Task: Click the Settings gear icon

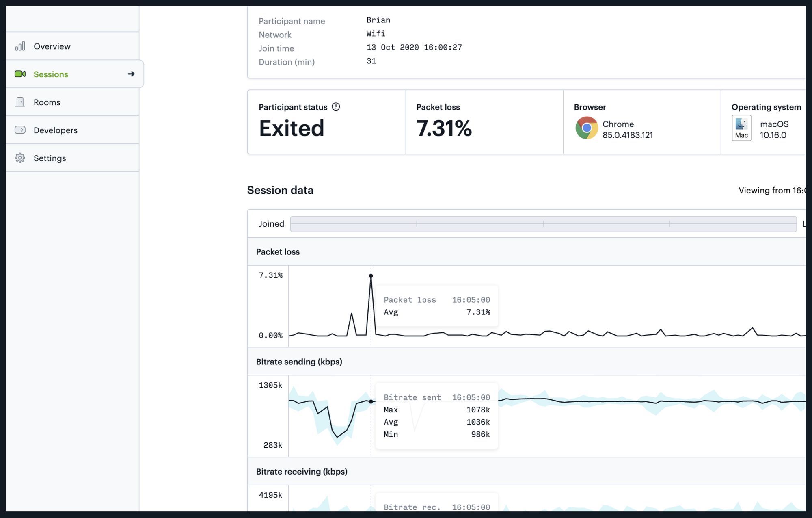Action: tap(20, 158)
